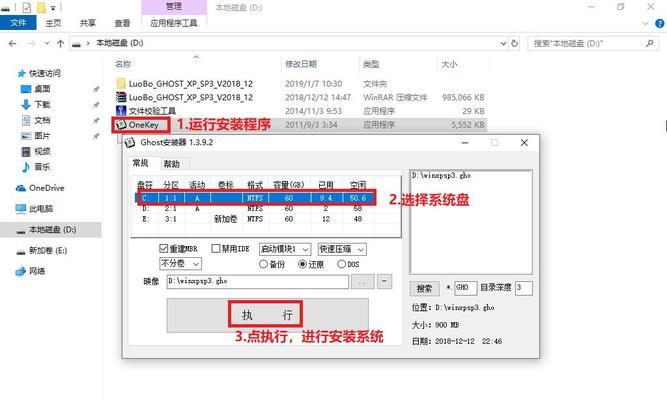Click the GHO extension input field
Image resolution: width=667 pixels, height=400 pixels.
tap(465, 288)
